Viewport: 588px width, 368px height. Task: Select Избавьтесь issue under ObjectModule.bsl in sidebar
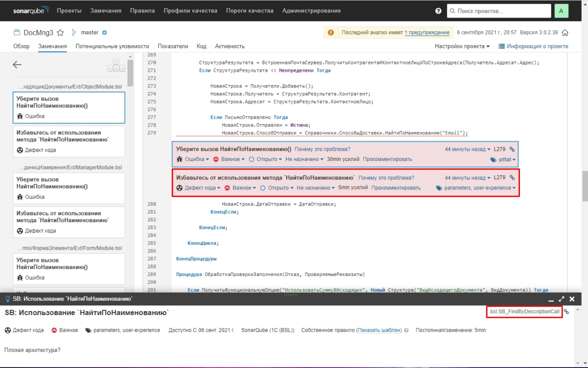[x=69, y=141]
